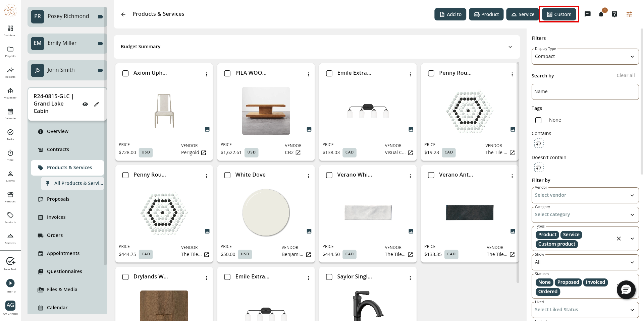Open the Select category dropdown
The width and height of the screenshot is (644, 321).
coord(585,215)
